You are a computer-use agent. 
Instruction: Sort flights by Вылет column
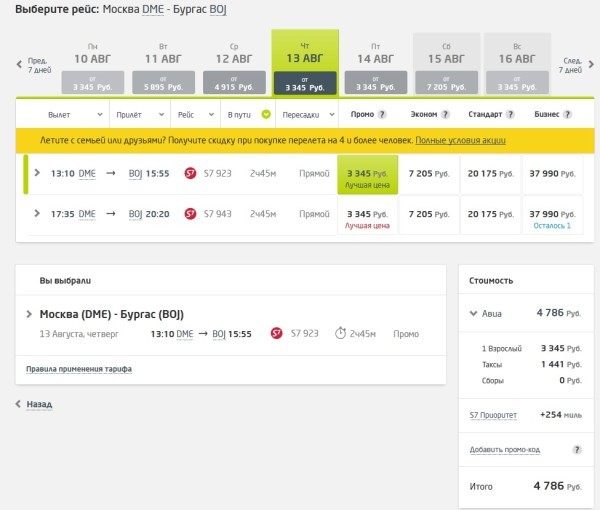pyautogui.click(x=62, y=114)
